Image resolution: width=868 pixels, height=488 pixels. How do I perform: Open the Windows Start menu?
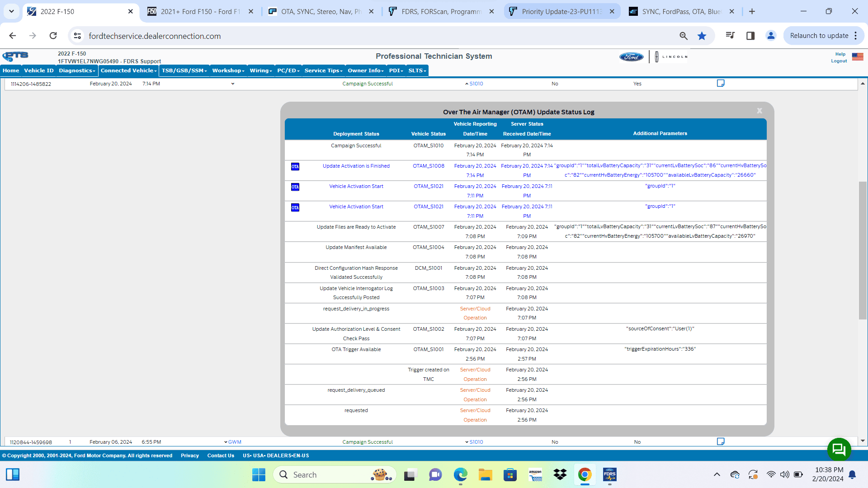pyautogui.click(x=259, y=474)
